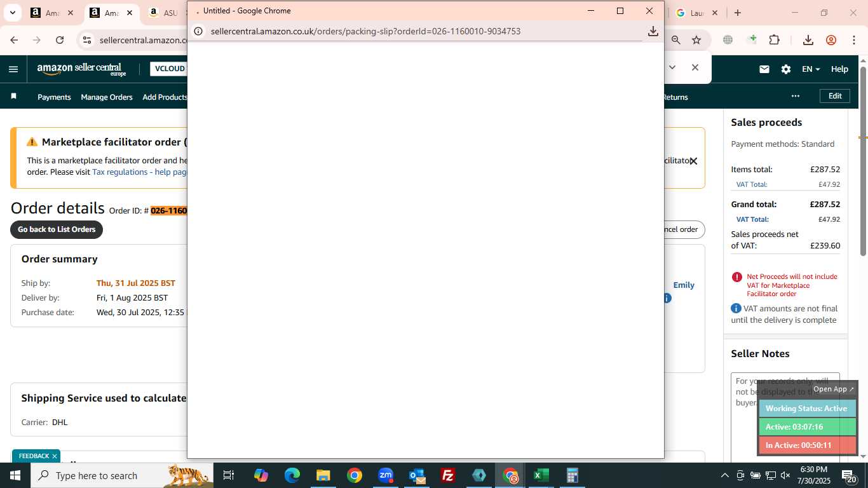Image resolution: width=868 pixels, height=488 pixels.
Task: Show hidden system tray icons
Action: [x=724, y=475]
